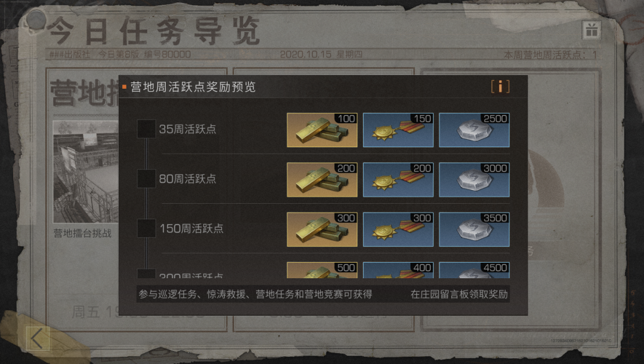Click the 营地擂台挑战 thumbnail image
Image resolution: width=644 pixels, height=364 pixels.
point(86,172)
